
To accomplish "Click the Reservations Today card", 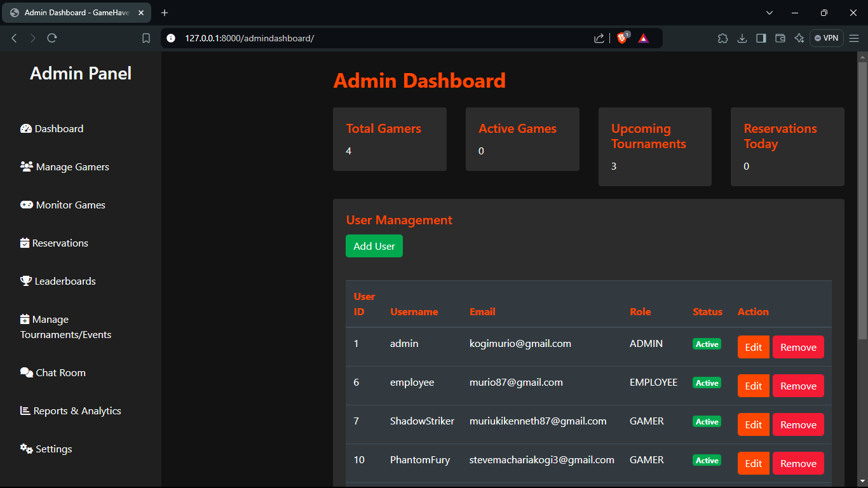I will pyautogui.click(x=787, y=147).
